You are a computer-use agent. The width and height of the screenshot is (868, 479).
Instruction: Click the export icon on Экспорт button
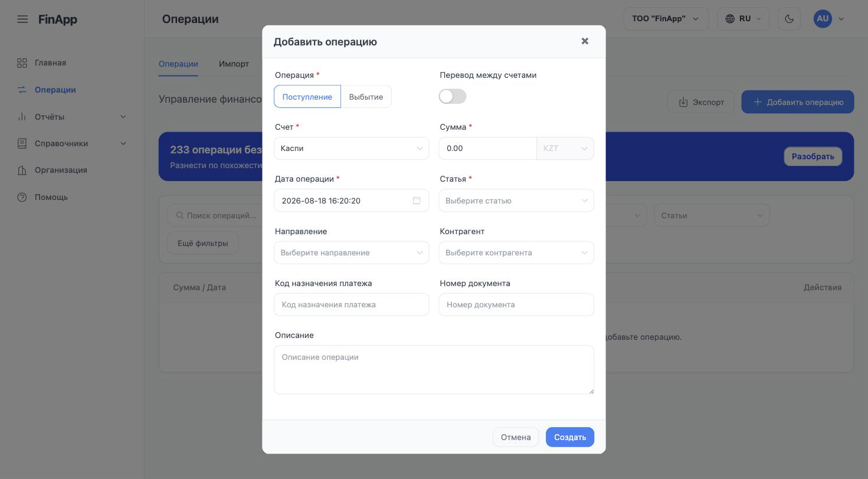pyautogui.click(x=683, y=102)
